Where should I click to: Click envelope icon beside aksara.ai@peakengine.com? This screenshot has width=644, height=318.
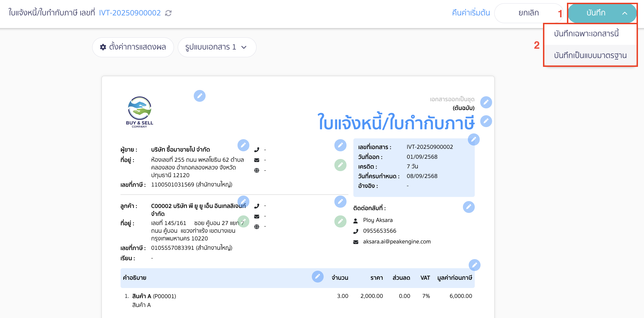pos(356,242)
